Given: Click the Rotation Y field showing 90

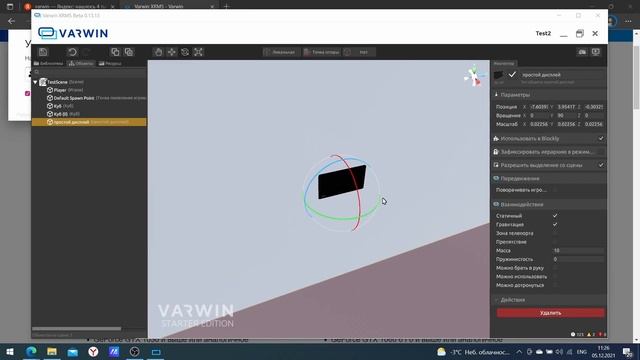Looking at the screenshot, I should pos(566,116).
